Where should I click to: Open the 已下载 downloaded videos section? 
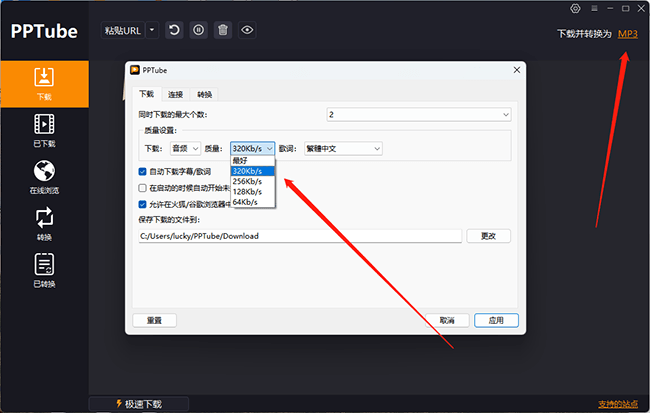[x=44, y=131]
